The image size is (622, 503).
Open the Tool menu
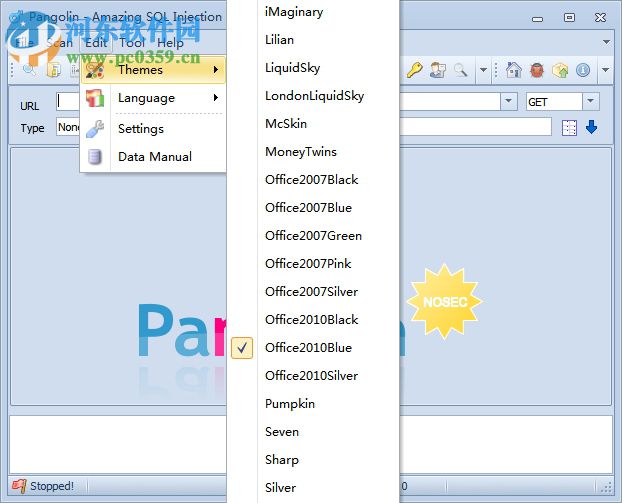(132, 43)
